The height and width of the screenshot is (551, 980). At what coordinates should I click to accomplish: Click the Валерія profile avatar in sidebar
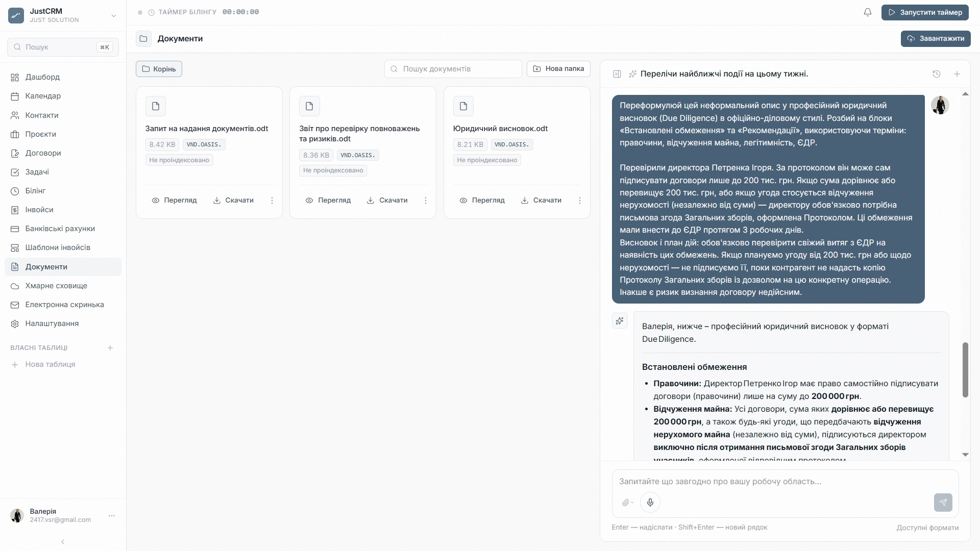(x=17, y=515)
